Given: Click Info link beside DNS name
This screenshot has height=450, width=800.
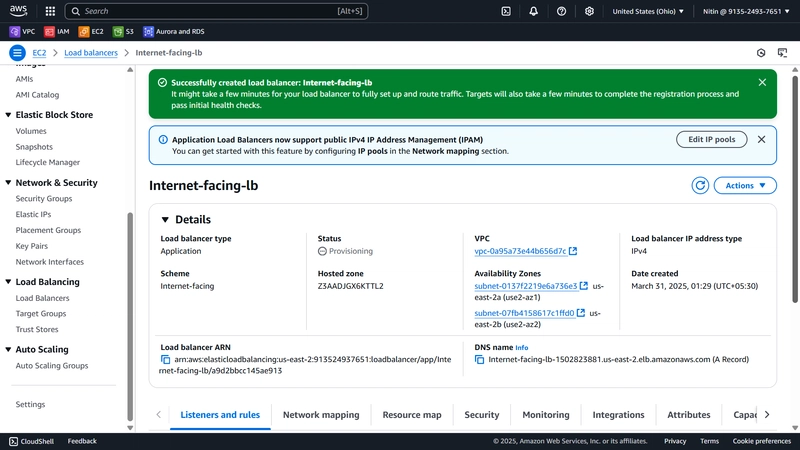Looking at the screenshot, I should coord(521,347).
